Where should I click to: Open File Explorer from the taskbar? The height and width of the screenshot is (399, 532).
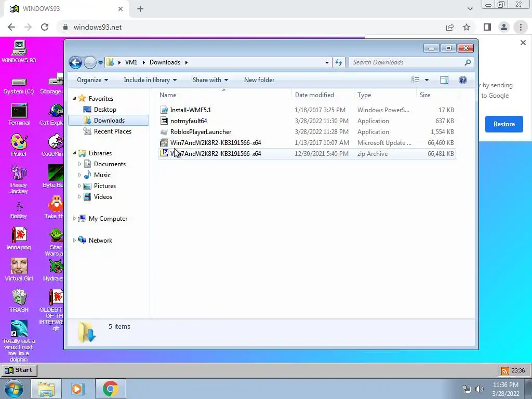pyautogui.click(x=46, y=389)
